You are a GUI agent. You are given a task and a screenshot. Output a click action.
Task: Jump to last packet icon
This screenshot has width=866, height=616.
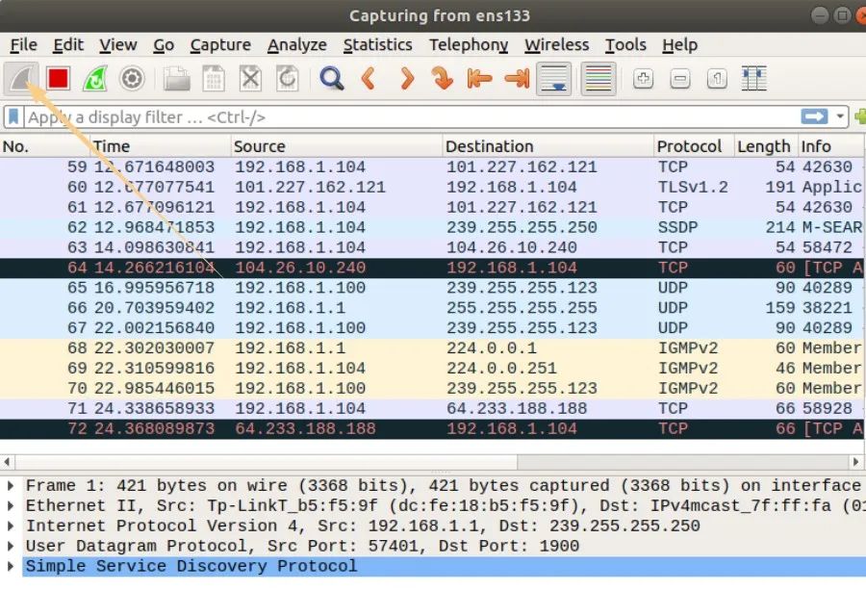pyautogui.click(x=517, y=79)
